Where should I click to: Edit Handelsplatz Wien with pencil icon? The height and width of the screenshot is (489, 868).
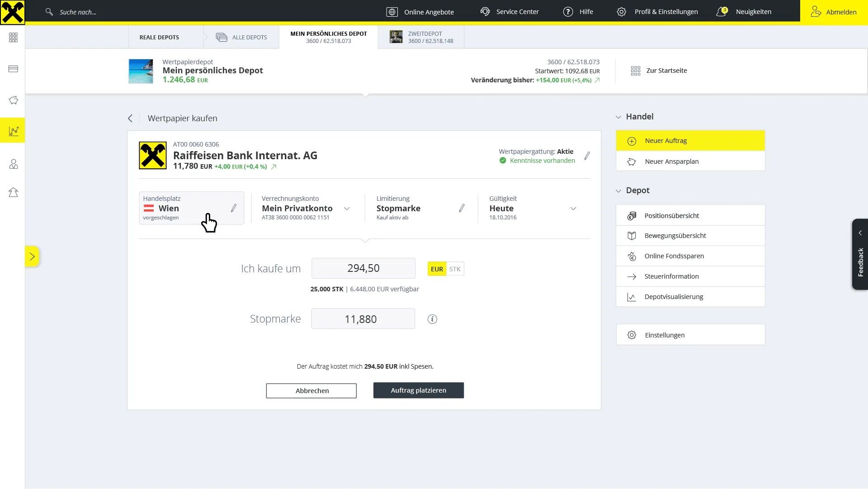234,208
